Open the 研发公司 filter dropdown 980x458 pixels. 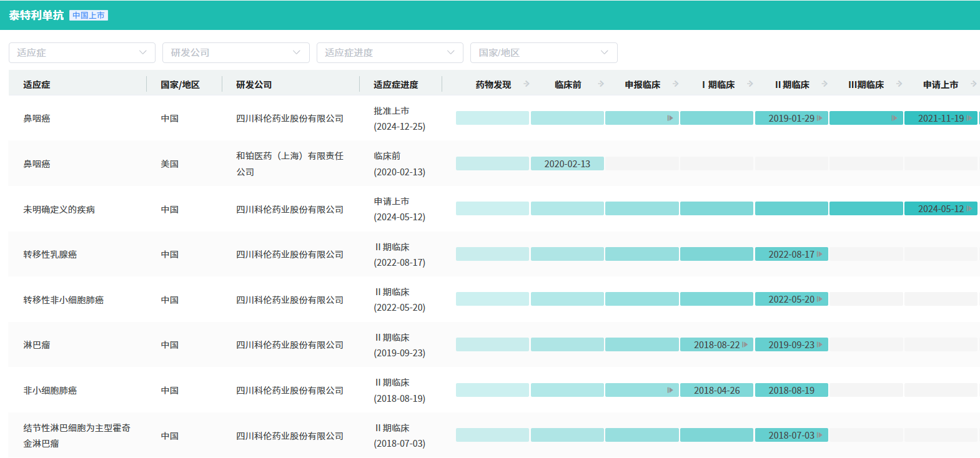pyautogui.click(x=235, y=53)
